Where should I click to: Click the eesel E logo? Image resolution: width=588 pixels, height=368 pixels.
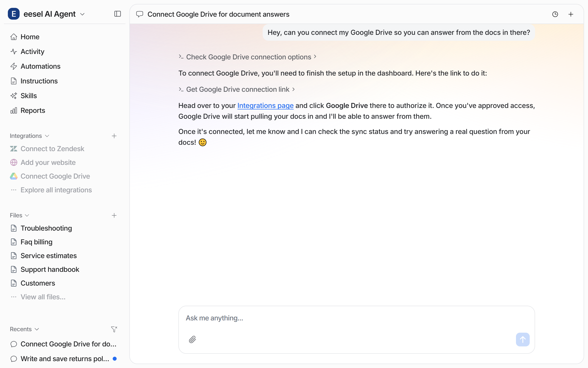14,14
